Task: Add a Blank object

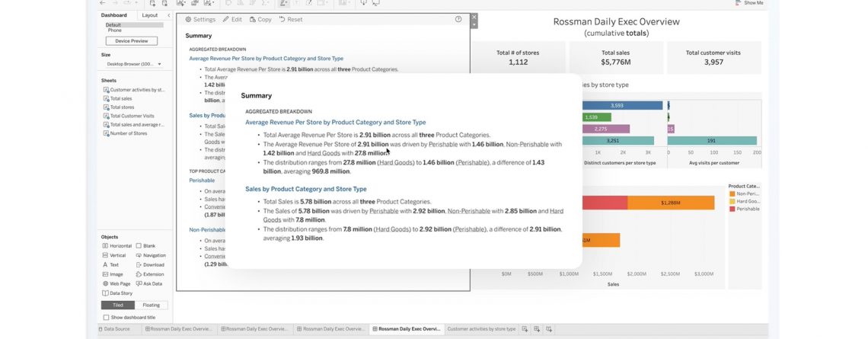Action: point(145,246)
